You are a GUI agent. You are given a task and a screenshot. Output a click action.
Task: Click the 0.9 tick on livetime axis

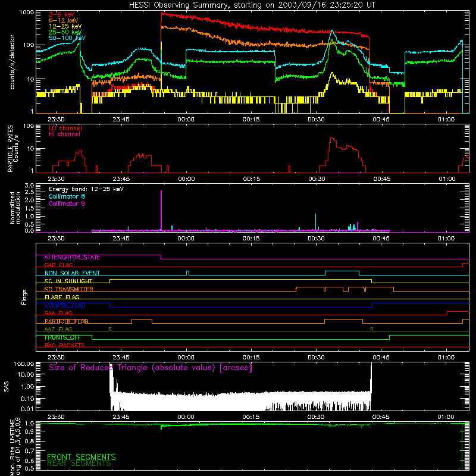click(x=29, y=431)
